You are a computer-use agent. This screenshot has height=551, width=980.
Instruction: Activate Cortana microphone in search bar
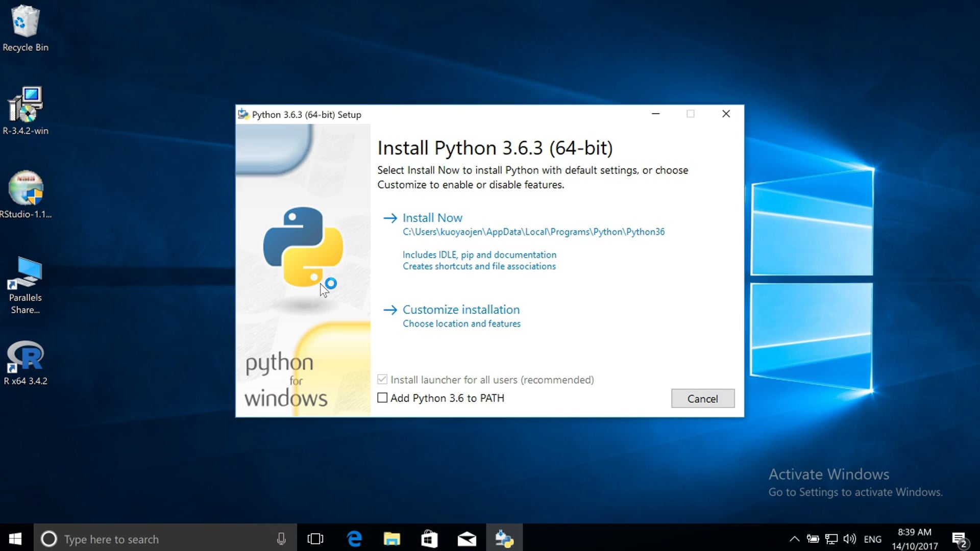280,539
